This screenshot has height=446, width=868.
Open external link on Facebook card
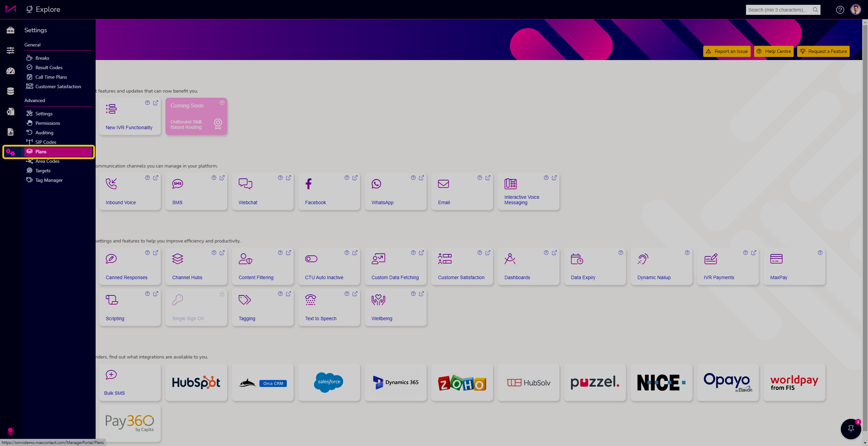pyautogui.click(x=355, y=178)
